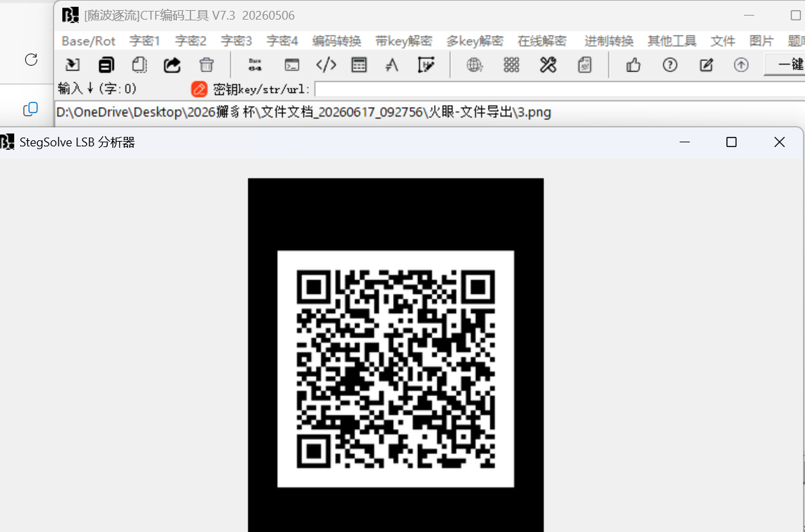Click the refresh icon in background window
The height and width of the screenshot is (532, 805).
click(x=31, y=60)
